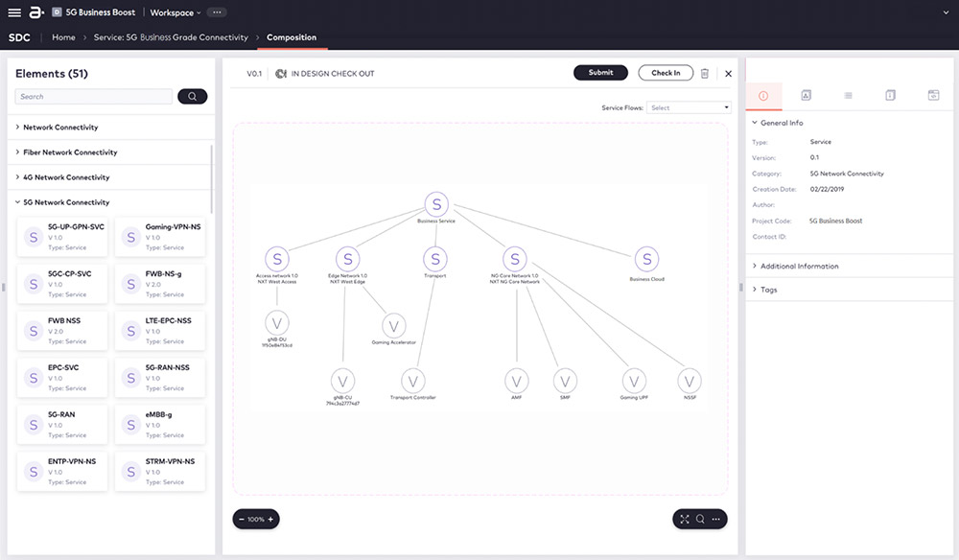959x560 pixels.
Task: Click the Submit button
Action: [x=600, y=73]
